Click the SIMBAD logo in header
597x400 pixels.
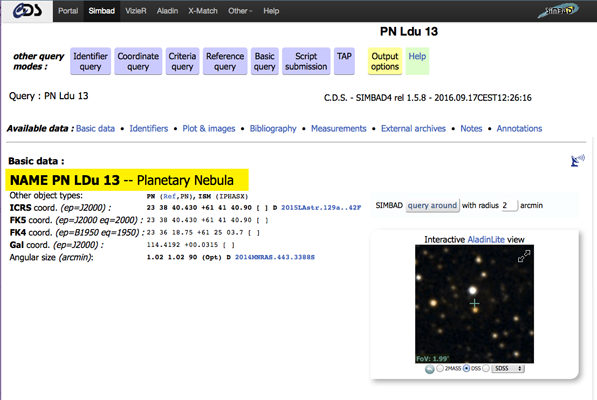point(558,10)
